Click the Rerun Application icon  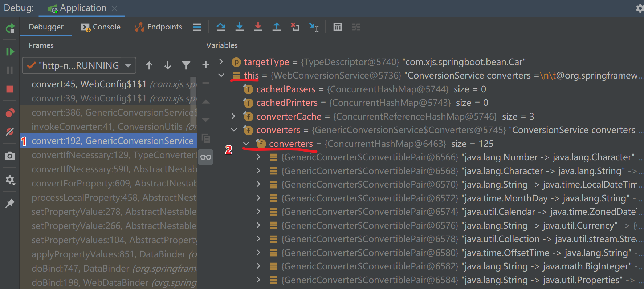(10, 28)
